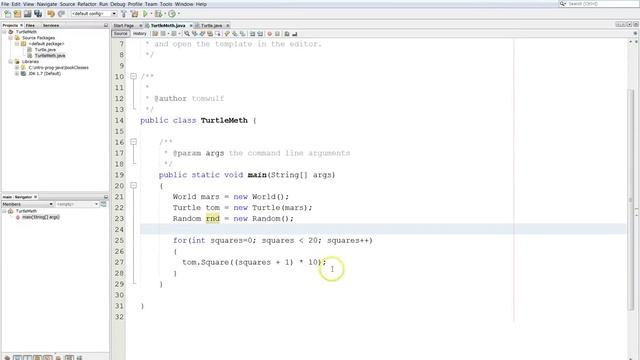Collapse code fold at line 10
This screenshot has width=640, height=360.
(x=133, y=76)
